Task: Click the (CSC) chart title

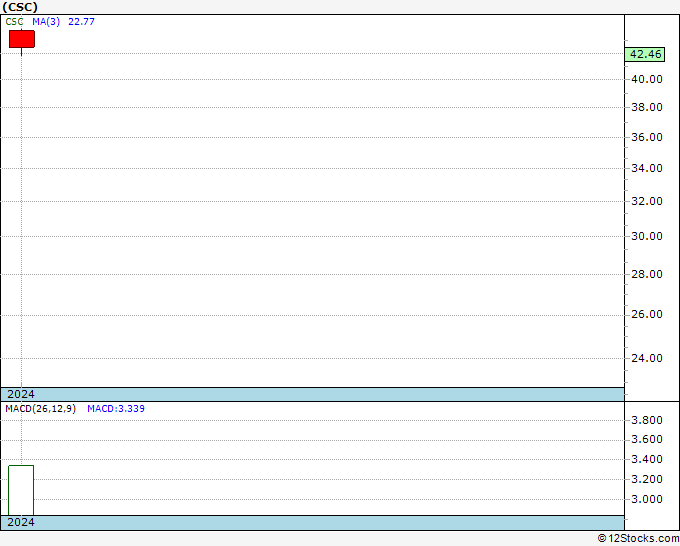Action: click(x=20, y=7)
